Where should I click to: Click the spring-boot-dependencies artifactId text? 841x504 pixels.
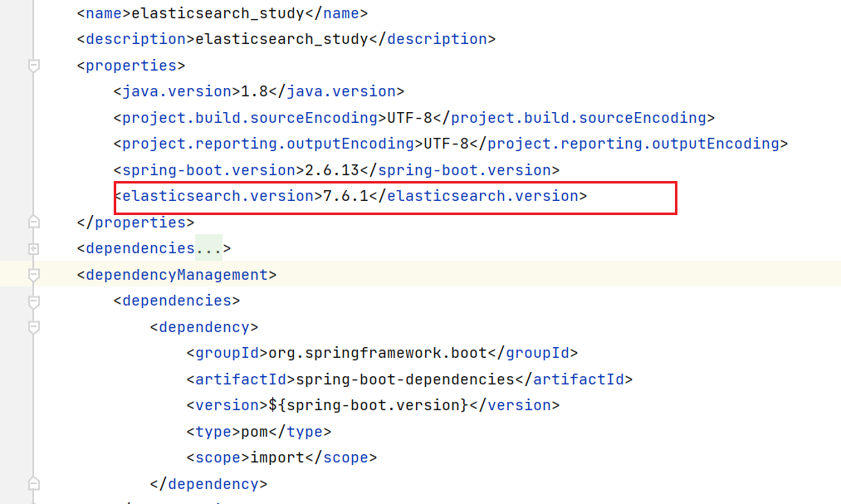405,379
